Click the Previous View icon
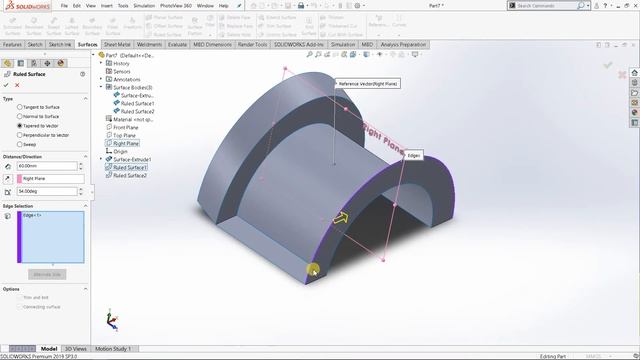This screenshot has width=640, height=360. pyautogui.click(x=327, y=54)
